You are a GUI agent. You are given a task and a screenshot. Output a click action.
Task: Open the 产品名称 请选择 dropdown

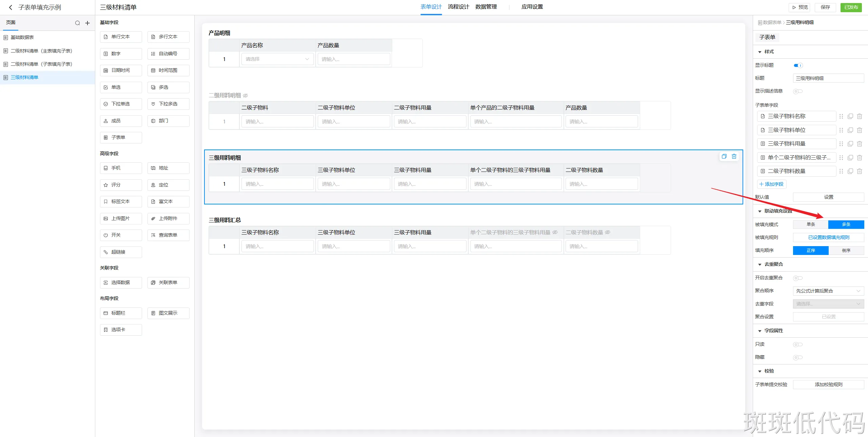[277, 59]
